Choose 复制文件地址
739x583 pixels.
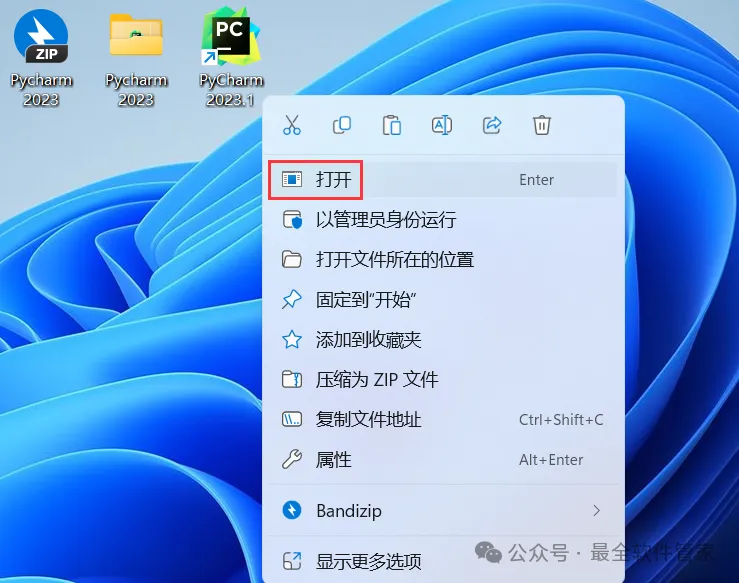[x=443, y=419]
